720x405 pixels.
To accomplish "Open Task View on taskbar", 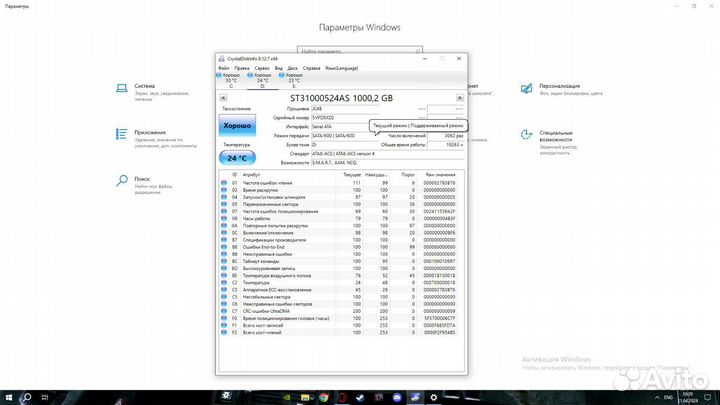I will [45, 397].
